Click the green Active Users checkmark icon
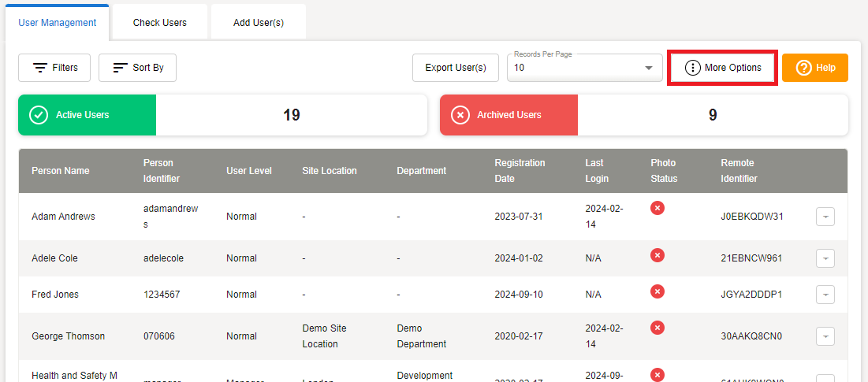The image size is (868, 382). coord(39,115)
